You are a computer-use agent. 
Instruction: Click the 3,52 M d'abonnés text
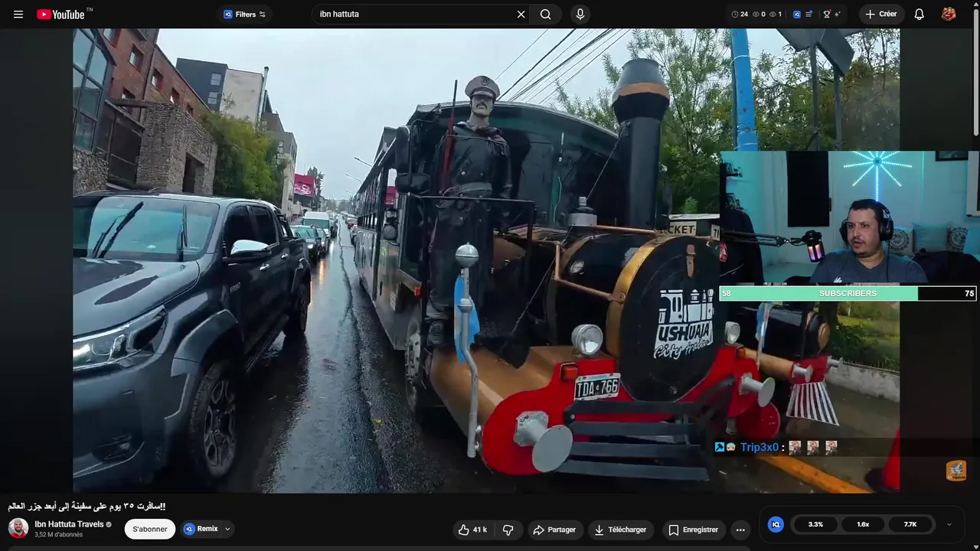58,535
